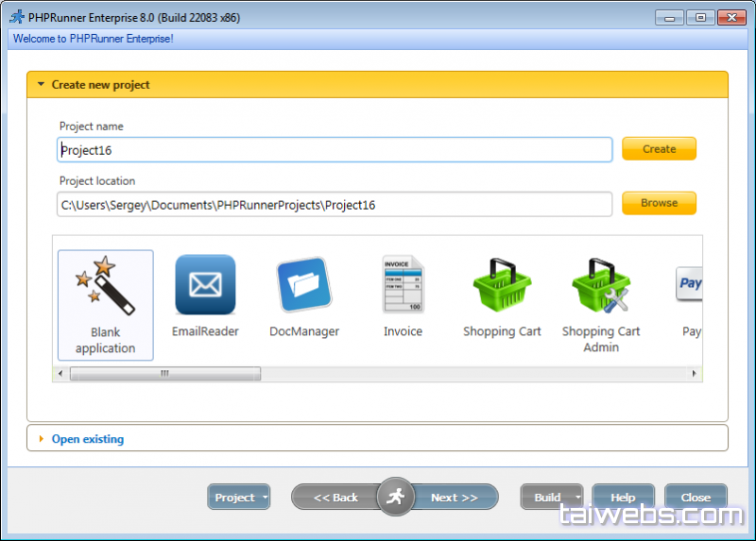The height and width of the screenshot is (541, 756).
Task: Open the Project button dropdown arrow
Action: (x=266, y=497)
